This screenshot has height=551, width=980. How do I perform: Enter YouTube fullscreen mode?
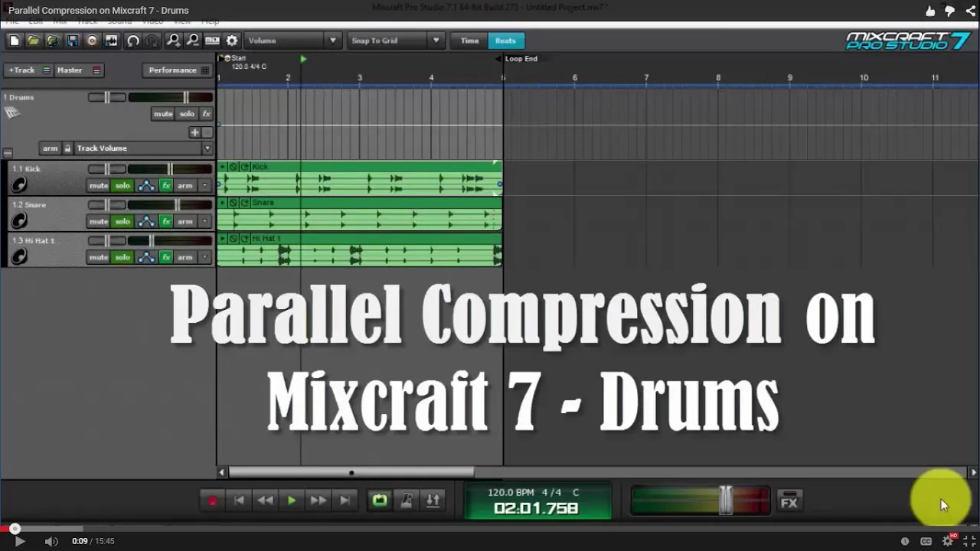pos(969,541)
